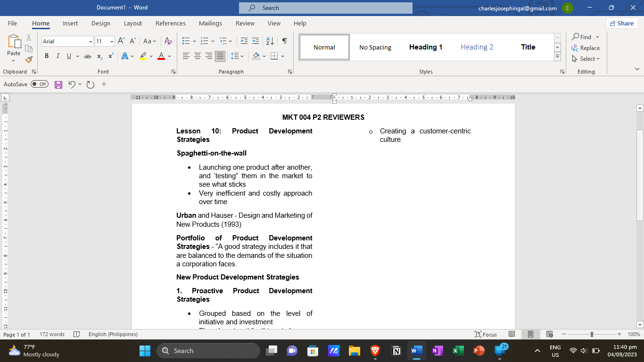
Task: Save the document with the floppy icon
Action: [x=58, y=84]
